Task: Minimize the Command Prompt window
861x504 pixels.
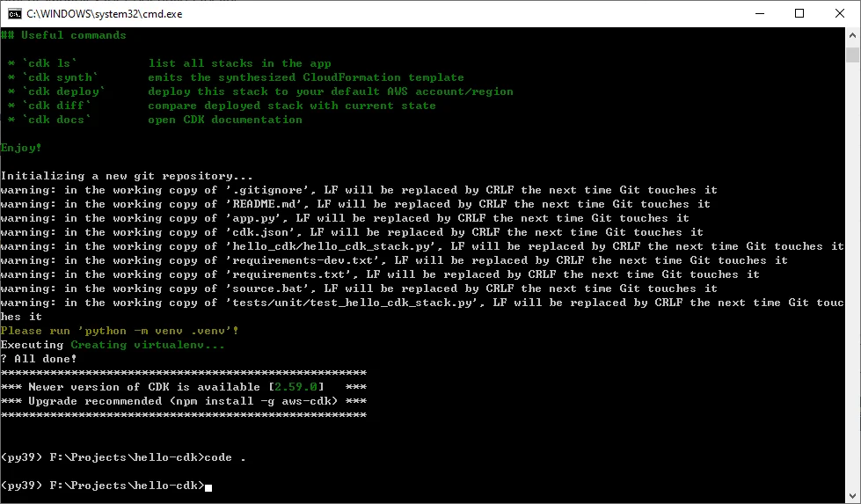Action: click(x=758, y=13)
